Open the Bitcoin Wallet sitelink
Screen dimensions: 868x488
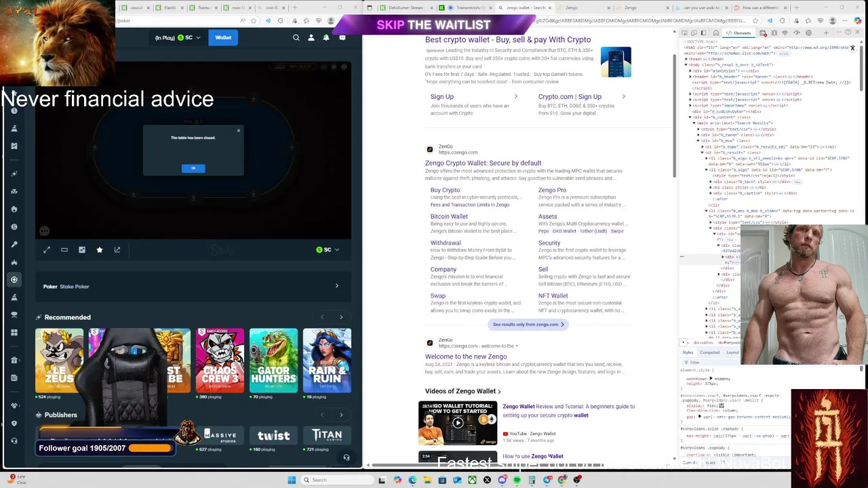click(x=449, y=217)
